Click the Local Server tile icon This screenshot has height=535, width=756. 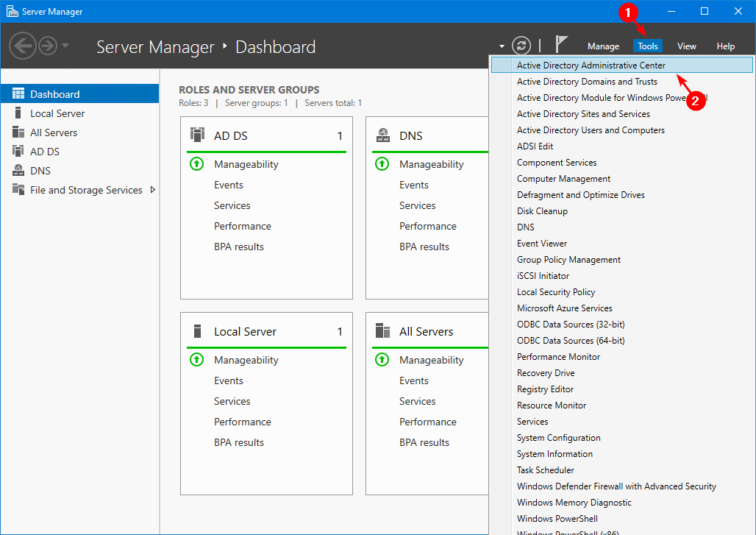coord(197,331)
